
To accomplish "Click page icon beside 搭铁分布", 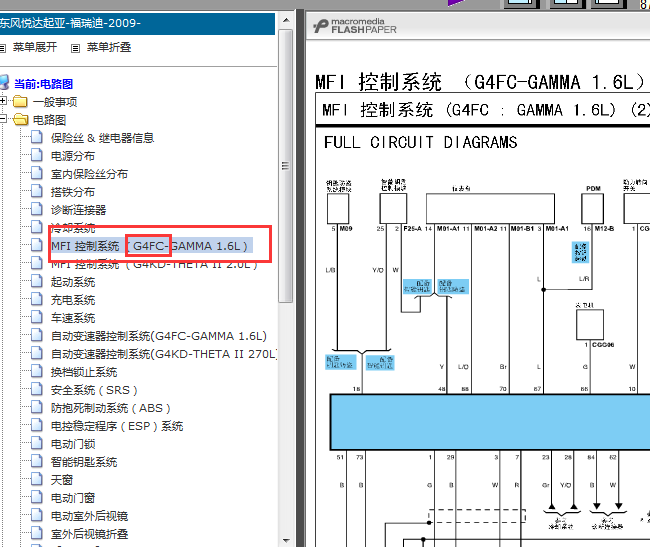I will coord(37,191).
